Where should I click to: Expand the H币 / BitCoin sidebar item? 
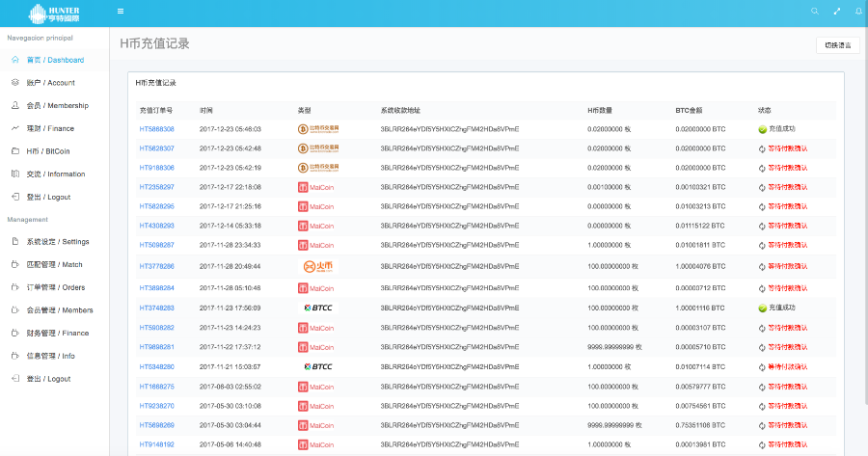48,151
